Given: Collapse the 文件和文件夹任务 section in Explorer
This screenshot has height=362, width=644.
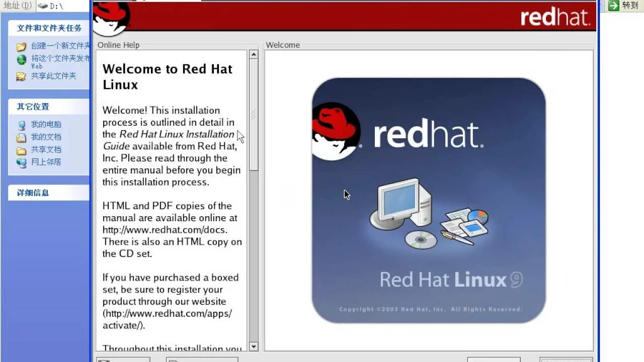Looking at the screenshot, I should tap(49, 28).
